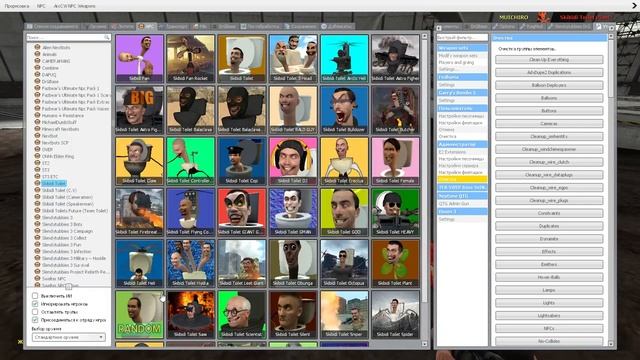Select the Combine category in NPC tree
This screenshot has width=640, height=360.
[x=50, y=68]
